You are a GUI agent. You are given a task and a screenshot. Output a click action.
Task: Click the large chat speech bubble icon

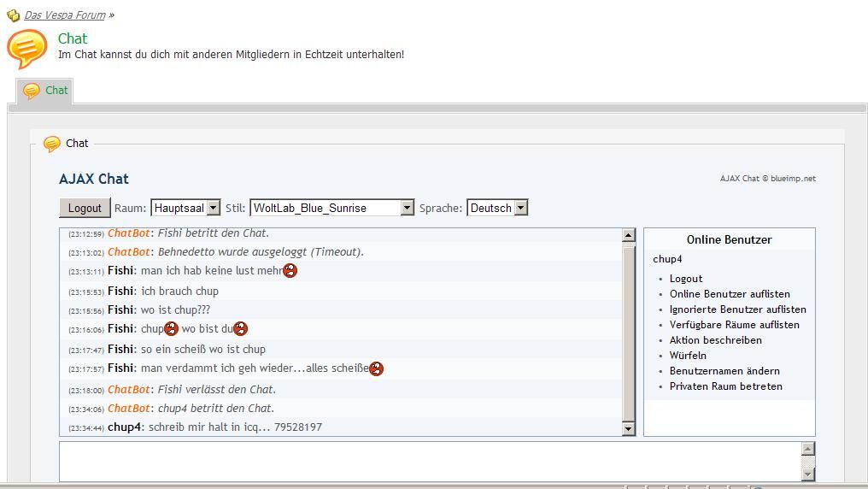(26, 49)
